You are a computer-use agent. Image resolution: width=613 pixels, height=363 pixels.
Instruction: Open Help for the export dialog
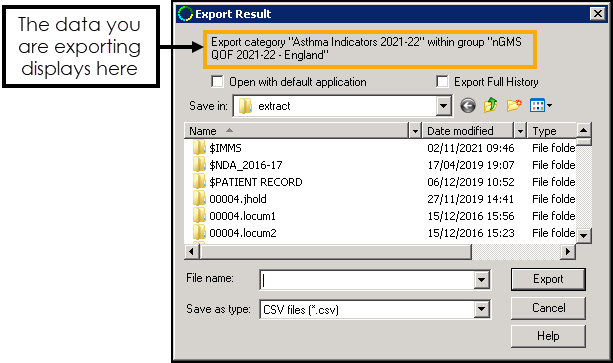(548, 336)
